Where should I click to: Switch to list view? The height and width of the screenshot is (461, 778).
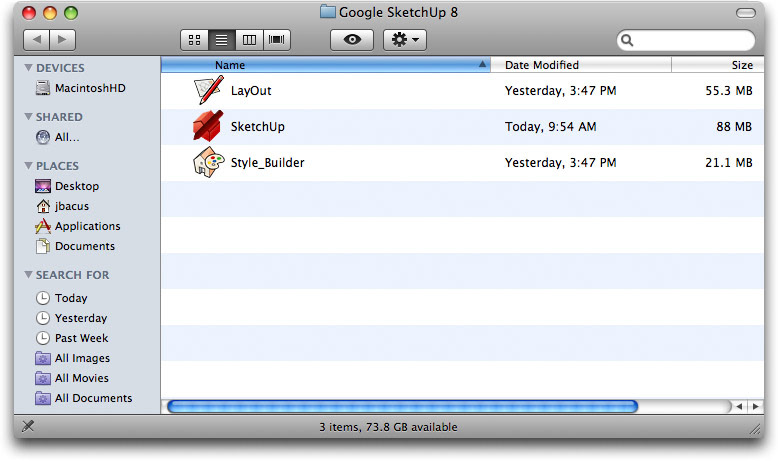(x=222, y=40)
